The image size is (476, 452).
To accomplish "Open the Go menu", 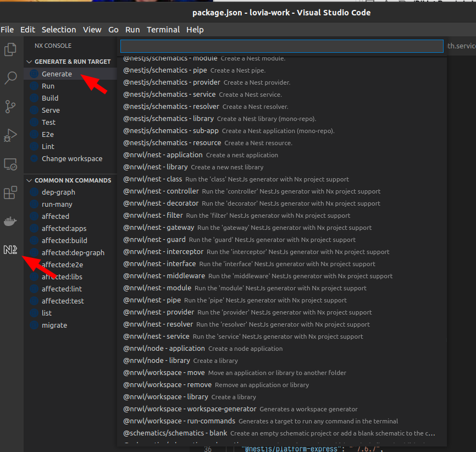I will [x=113, y=30].
